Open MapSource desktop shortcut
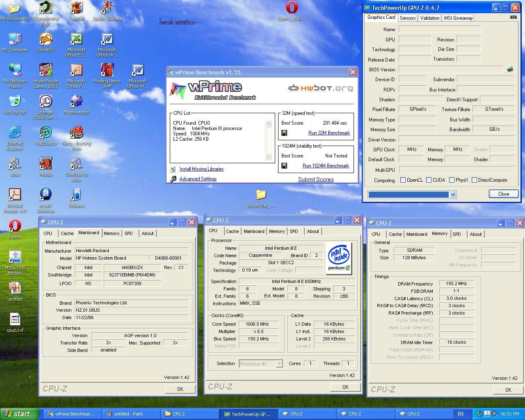 point(46,136)
